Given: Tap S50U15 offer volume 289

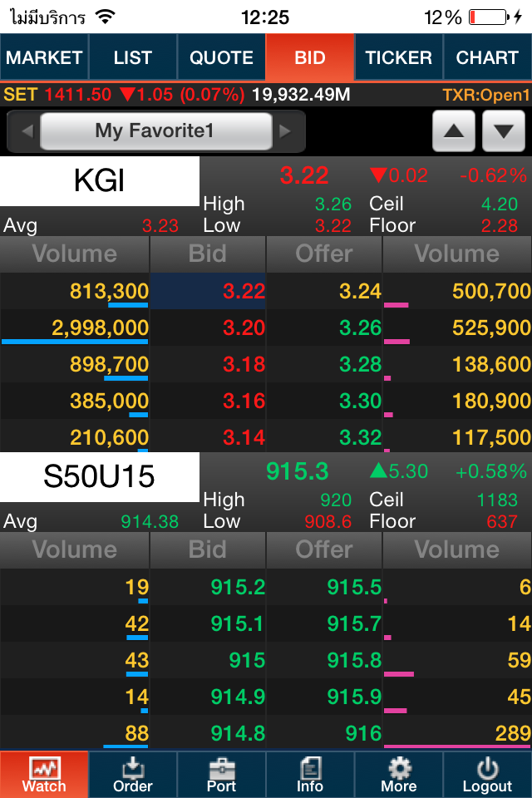Looking at the screenshot, I should pos(513,733).
